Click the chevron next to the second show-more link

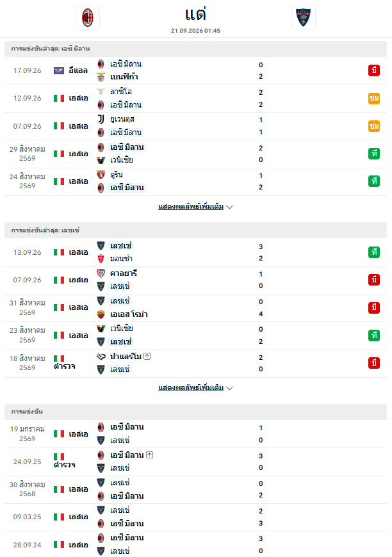(229, 388)
